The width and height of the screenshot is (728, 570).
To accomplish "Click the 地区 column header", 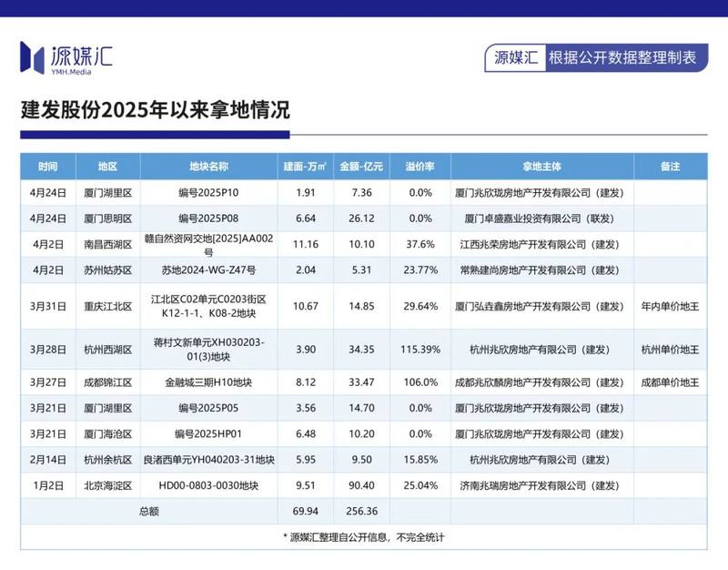I will click(107, 167).
